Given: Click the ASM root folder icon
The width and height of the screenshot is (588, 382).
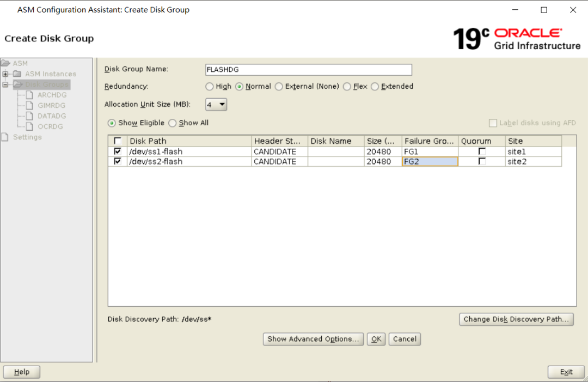Looking at the screenshot, I should click(x=5, y=63).
